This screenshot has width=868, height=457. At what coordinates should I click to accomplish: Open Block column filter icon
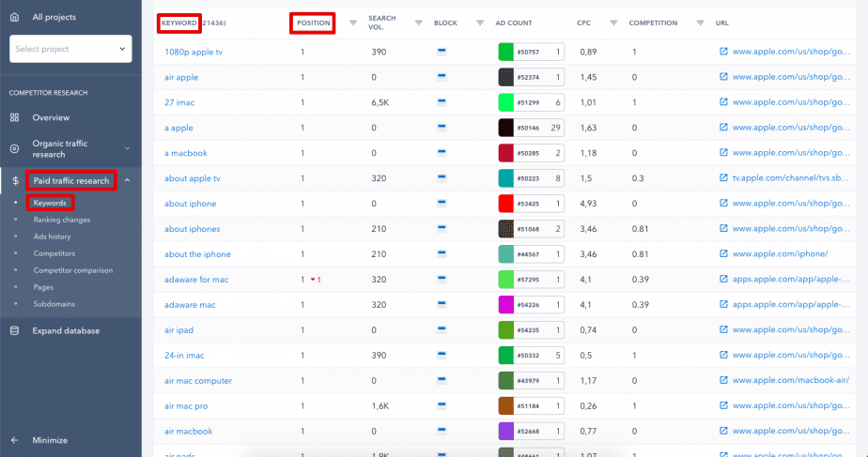click(x=480, y=23)
